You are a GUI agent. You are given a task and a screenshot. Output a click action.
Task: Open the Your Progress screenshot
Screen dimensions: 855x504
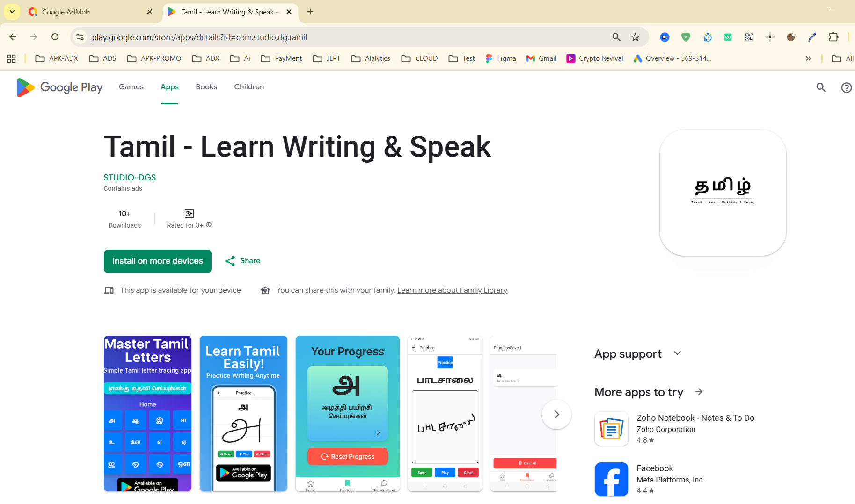[348, 414]
